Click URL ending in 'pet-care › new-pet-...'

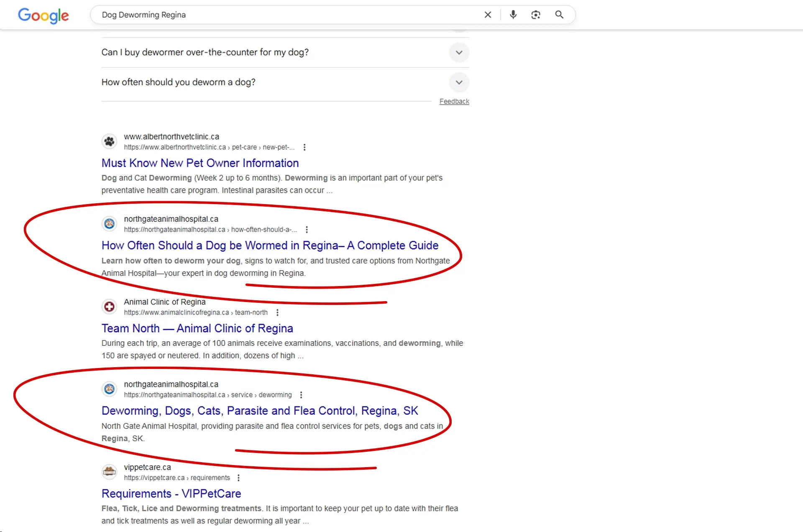209,147
